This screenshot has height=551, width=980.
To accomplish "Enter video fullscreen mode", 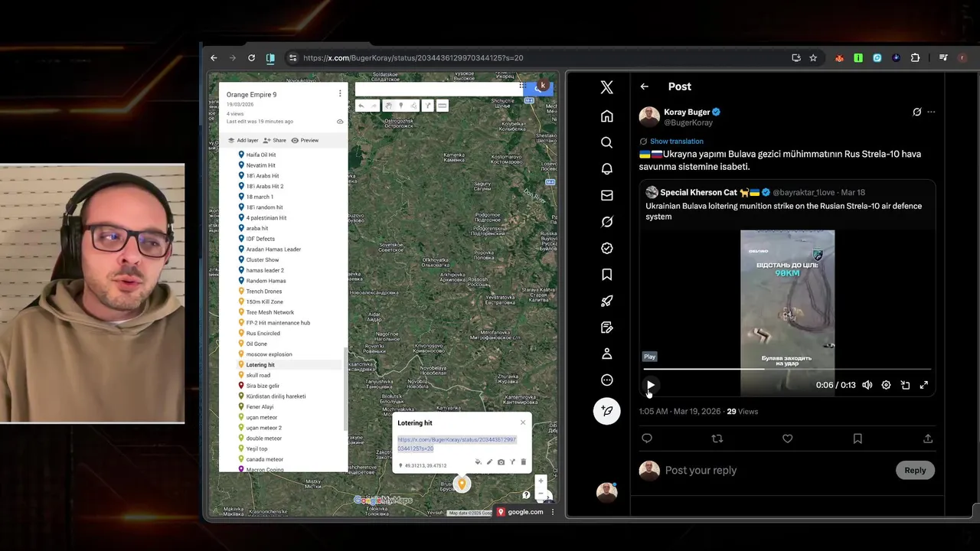I will click(x=924, y=385).
